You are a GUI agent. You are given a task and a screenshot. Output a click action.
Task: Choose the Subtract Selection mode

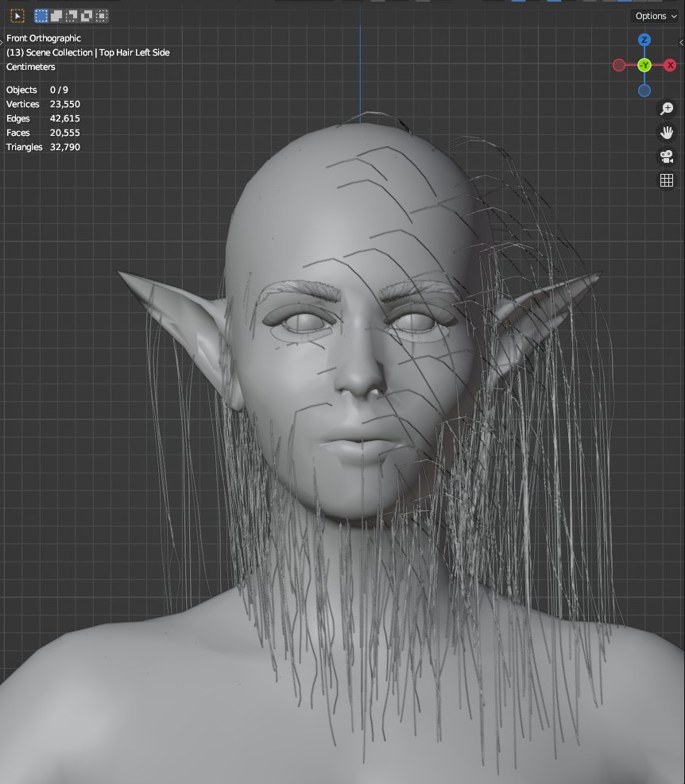click(72, 16)
